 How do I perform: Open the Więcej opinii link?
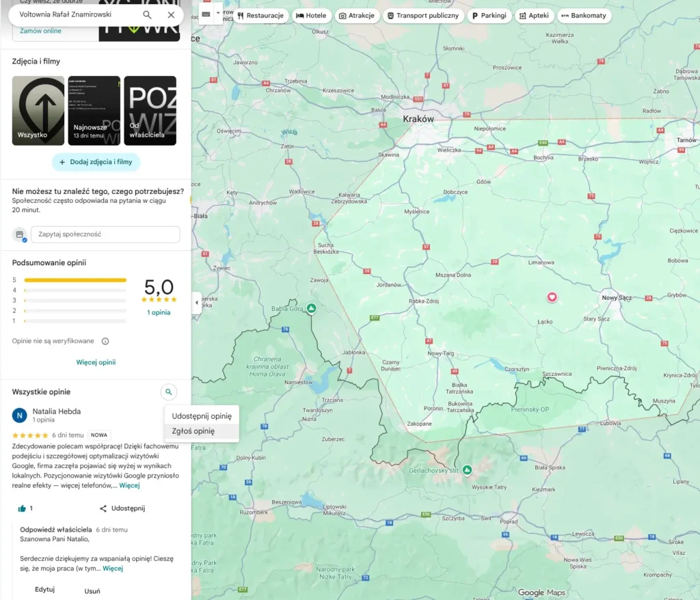[96, 362]
